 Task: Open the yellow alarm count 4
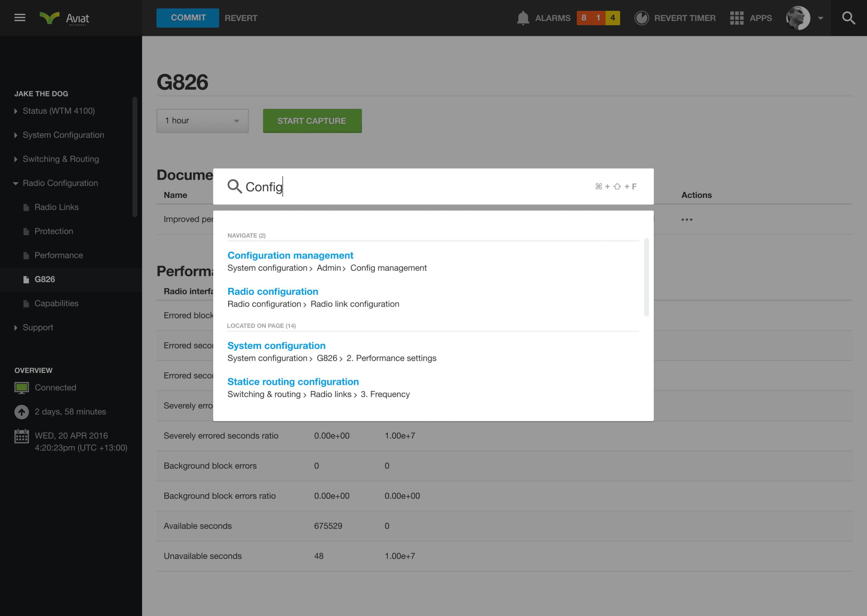pos(612,18)
